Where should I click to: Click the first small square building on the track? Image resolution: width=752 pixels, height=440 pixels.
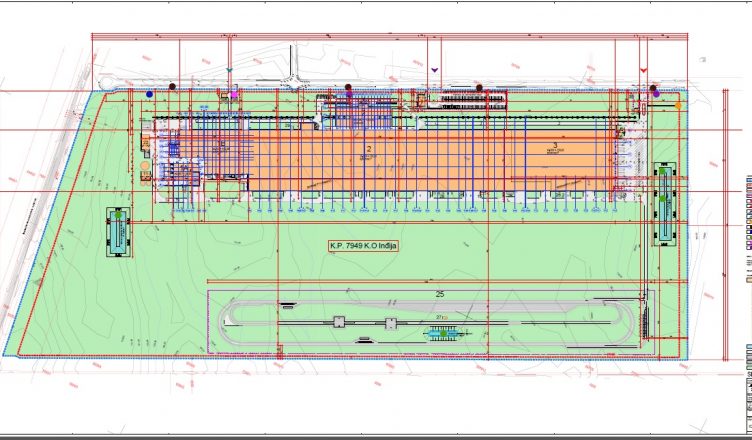coord(339,321)
